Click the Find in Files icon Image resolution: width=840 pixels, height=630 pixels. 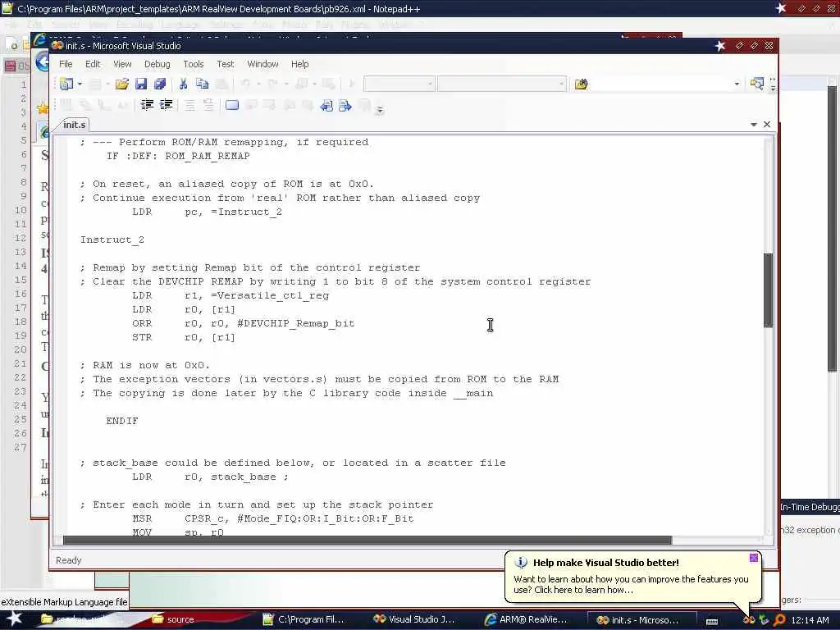582,84
